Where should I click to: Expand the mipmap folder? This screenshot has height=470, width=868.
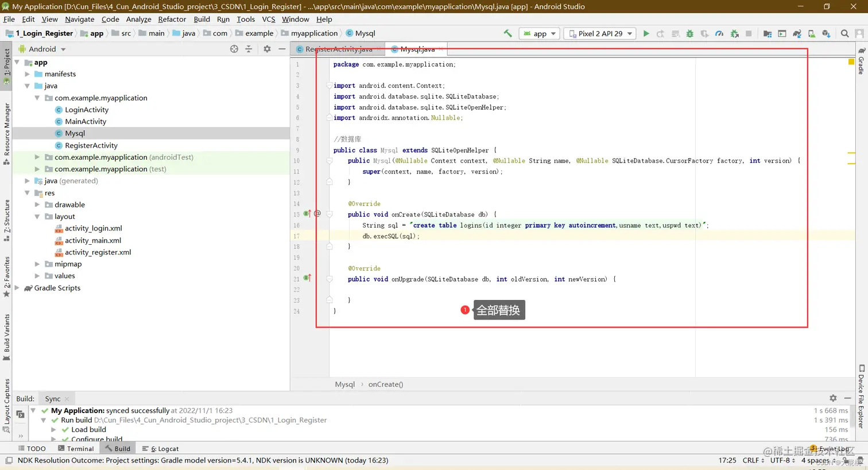click(37, 264)
